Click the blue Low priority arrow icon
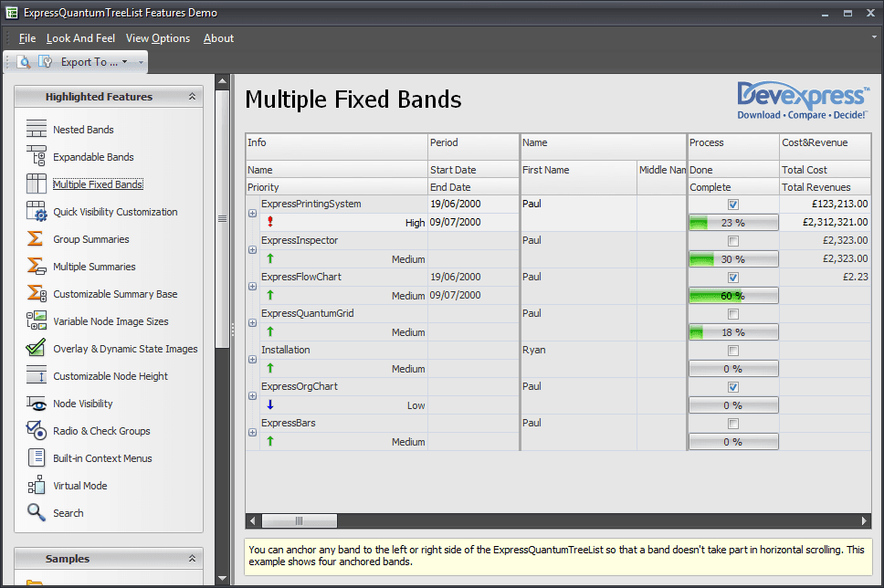The width and height of the screenshot is (884, 588). pos(270,404)
